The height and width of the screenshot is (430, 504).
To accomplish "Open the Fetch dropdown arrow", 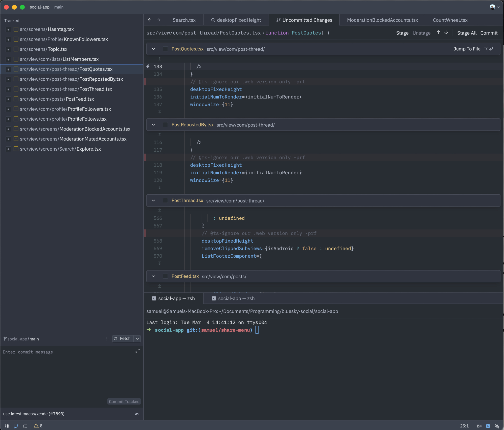I will click(x=137, y=339).
